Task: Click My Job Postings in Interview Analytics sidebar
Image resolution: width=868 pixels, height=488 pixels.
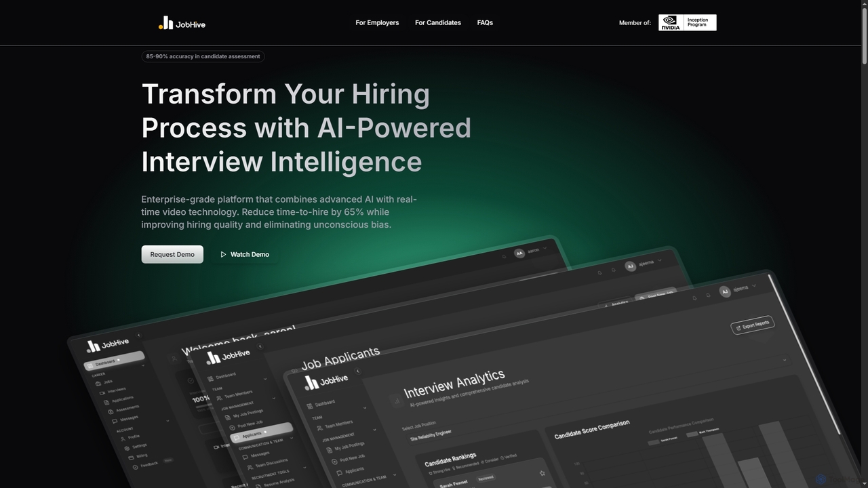Action: [344, 447]
